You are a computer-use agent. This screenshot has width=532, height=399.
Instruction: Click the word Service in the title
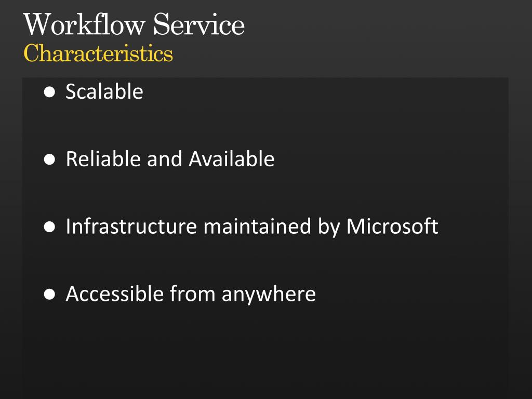199,24
